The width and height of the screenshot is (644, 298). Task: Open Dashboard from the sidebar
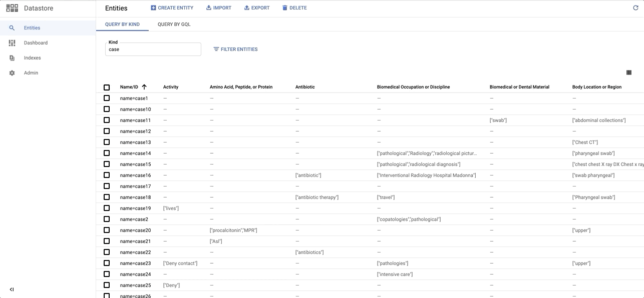click(x=36, y=43)
